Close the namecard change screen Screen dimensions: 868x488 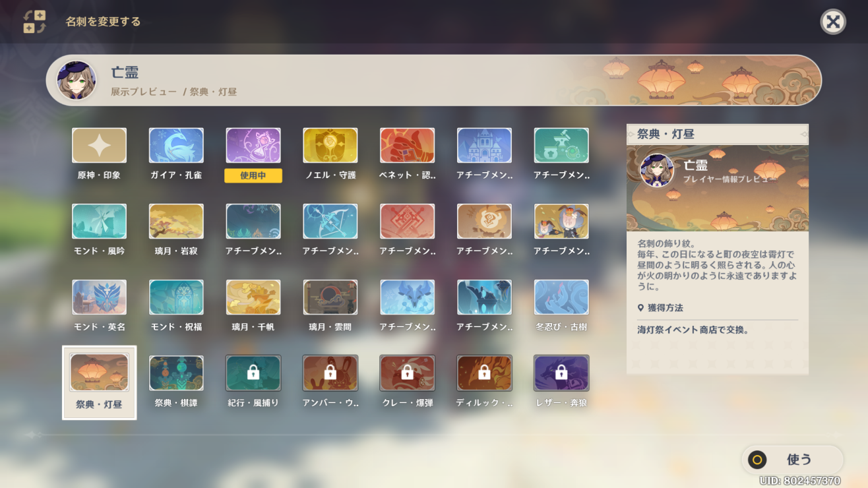click(833, 22)
